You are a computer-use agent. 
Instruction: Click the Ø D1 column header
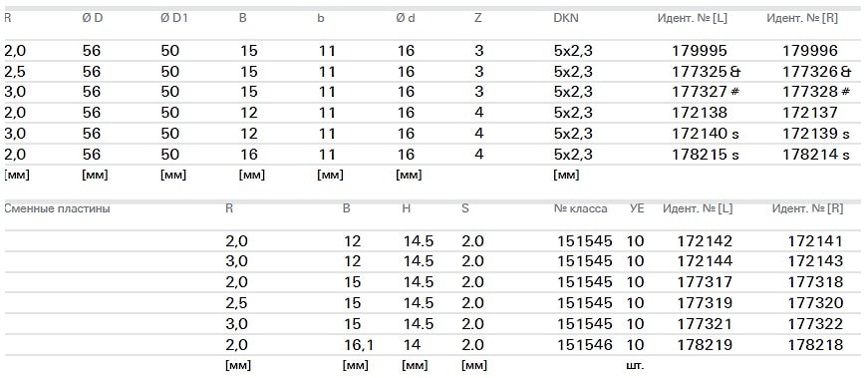click(173, 18)
